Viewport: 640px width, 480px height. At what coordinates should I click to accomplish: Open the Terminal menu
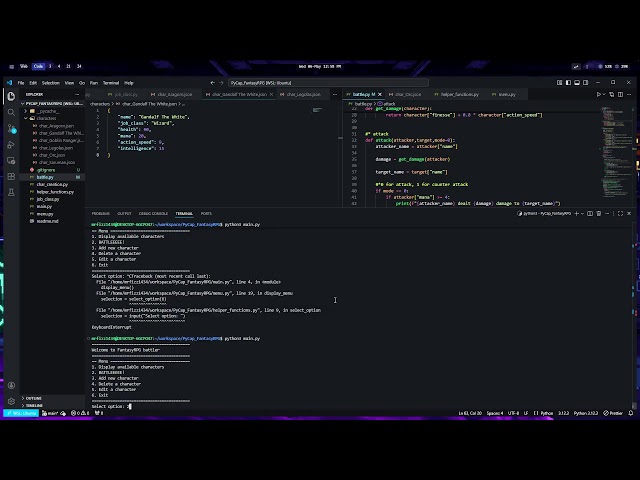point(111,83)
